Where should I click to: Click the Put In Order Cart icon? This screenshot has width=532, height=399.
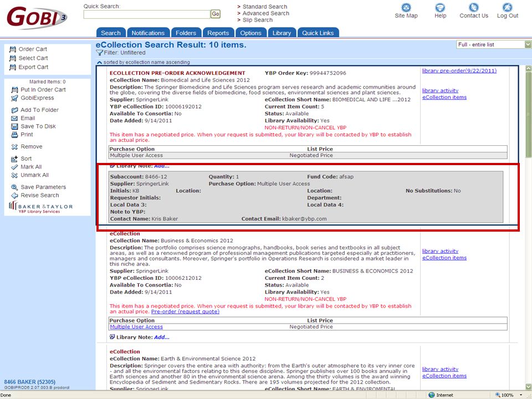[x=14, y=90]
